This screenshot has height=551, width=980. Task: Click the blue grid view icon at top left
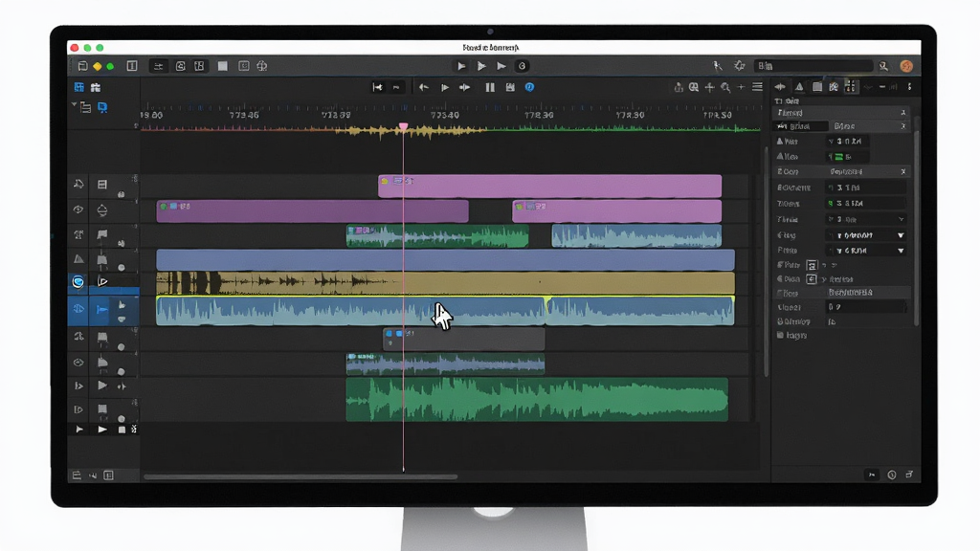(78, 87)
